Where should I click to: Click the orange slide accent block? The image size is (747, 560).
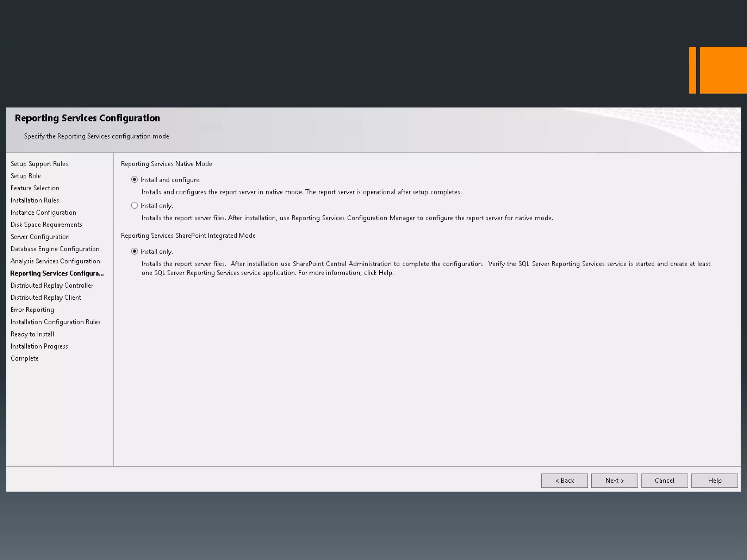click(x=723, y=70)
